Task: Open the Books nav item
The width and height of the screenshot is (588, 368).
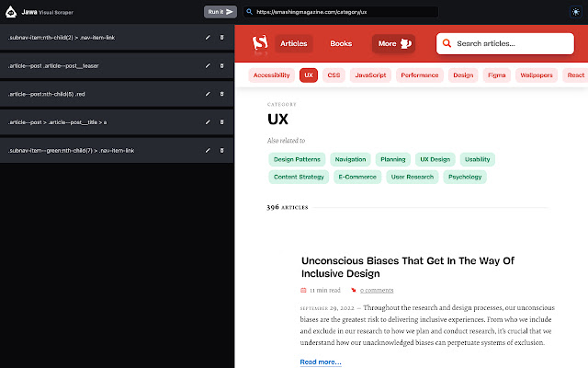Action: click(341, 43)
